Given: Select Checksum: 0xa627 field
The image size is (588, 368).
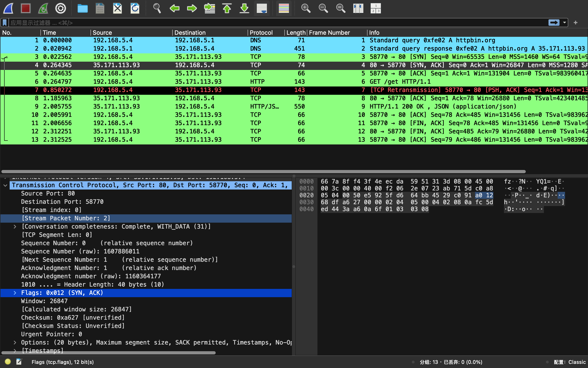Looking at the screenshot, I should pos(146,318).
